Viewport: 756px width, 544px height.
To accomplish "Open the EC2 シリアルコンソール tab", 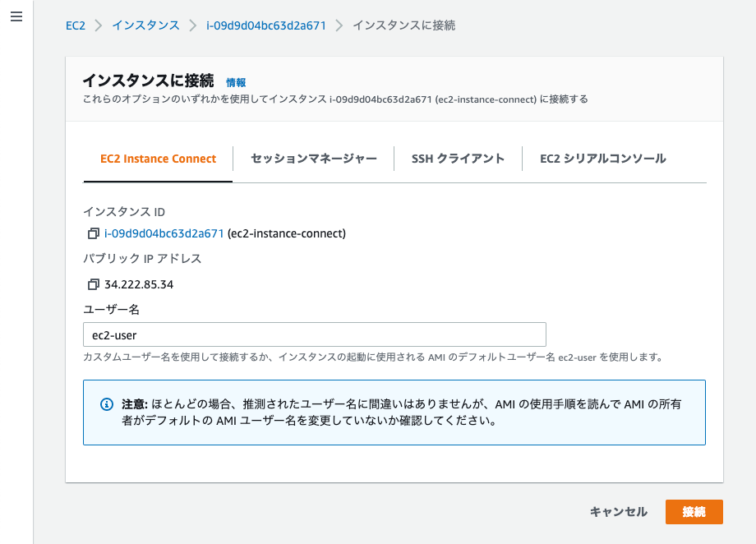I will coord(602,159).
